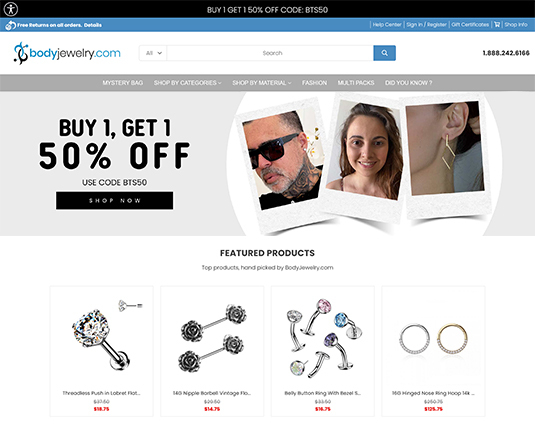
Task: Click the bodyjewelry.com logo
Action: pos(67,53)
